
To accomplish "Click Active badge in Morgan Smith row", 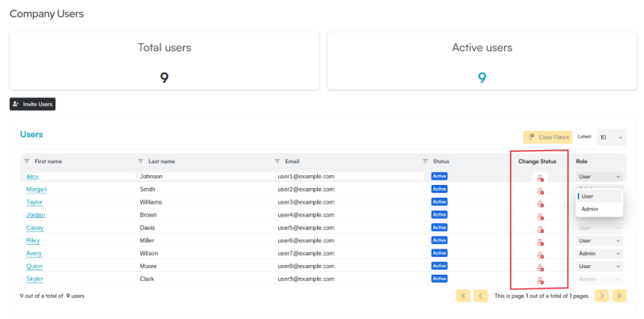I will [x=440, y=189].
